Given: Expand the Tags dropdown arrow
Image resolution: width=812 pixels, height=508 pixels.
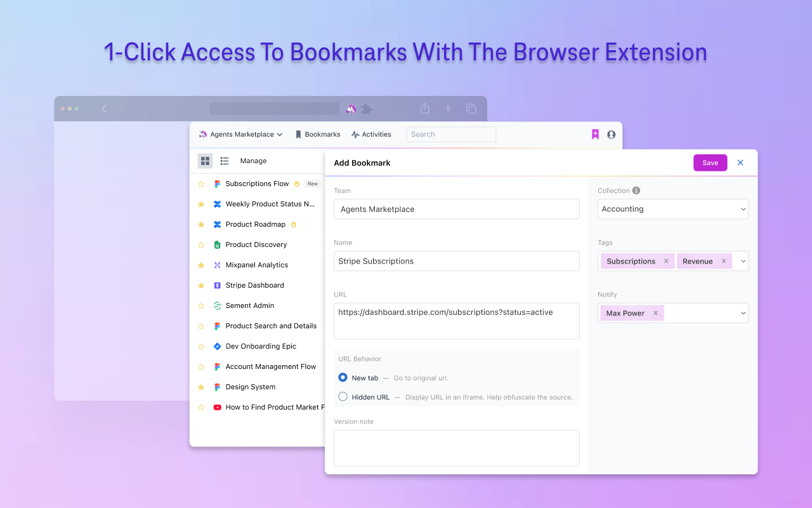Looking at the screenshot, I should point(743,261).
